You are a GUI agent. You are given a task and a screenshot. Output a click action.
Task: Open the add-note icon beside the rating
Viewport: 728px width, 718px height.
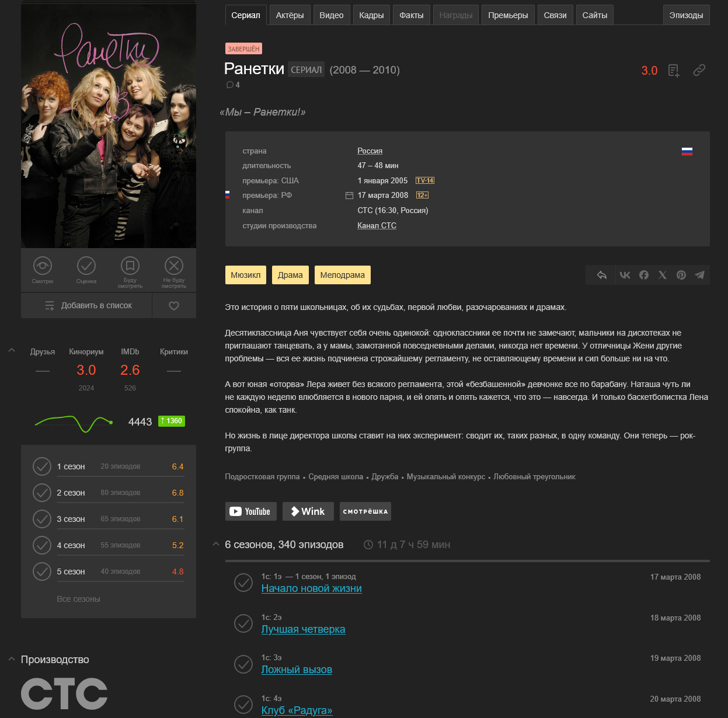point(674,71)
